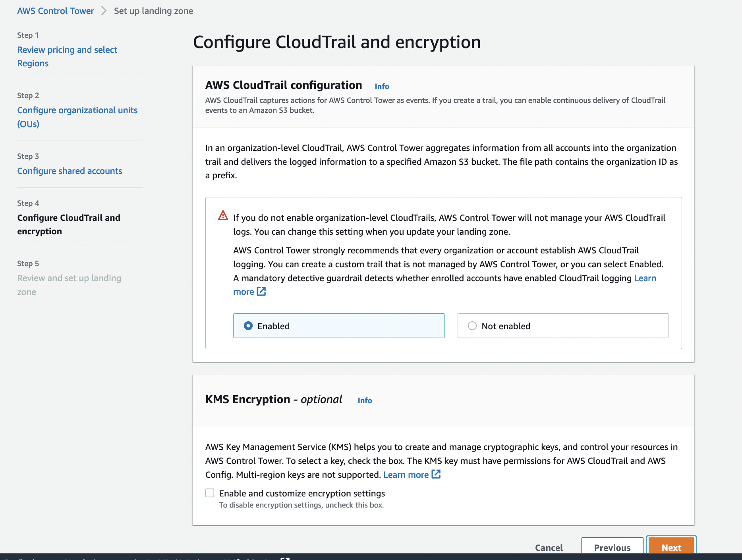Image resolution: width=742 pixels, height=560 pixels.
Task: Click the red warning triangle icon
Action: tap(223, 216)
